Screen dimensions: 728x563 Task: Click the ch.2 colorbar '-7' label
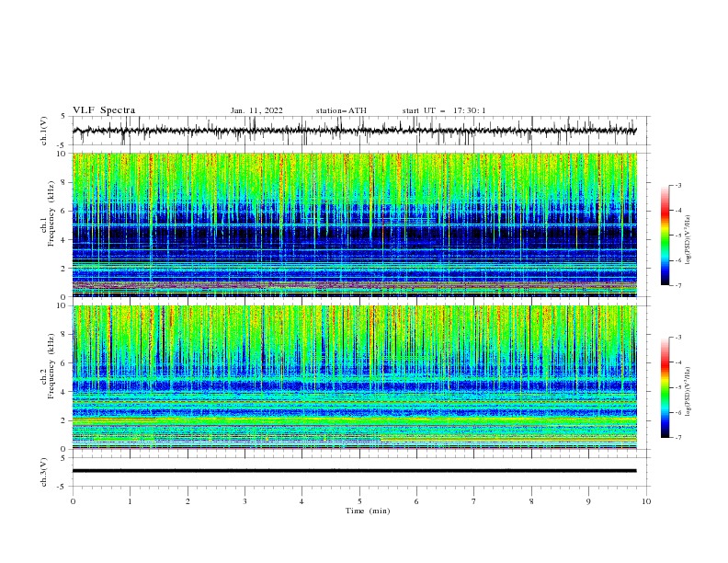point(677,437)
